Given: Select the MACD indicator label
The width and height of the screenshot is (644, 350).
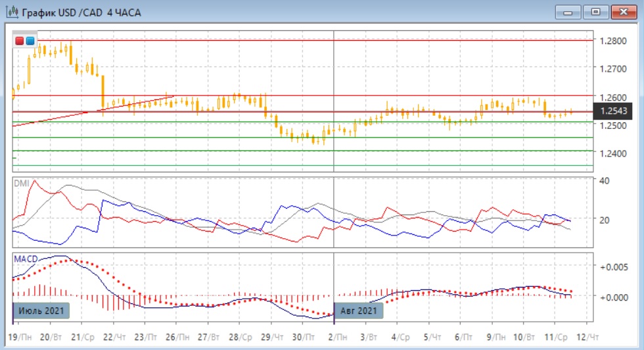Looking at the screenshot, I should [x=25, y=259].
